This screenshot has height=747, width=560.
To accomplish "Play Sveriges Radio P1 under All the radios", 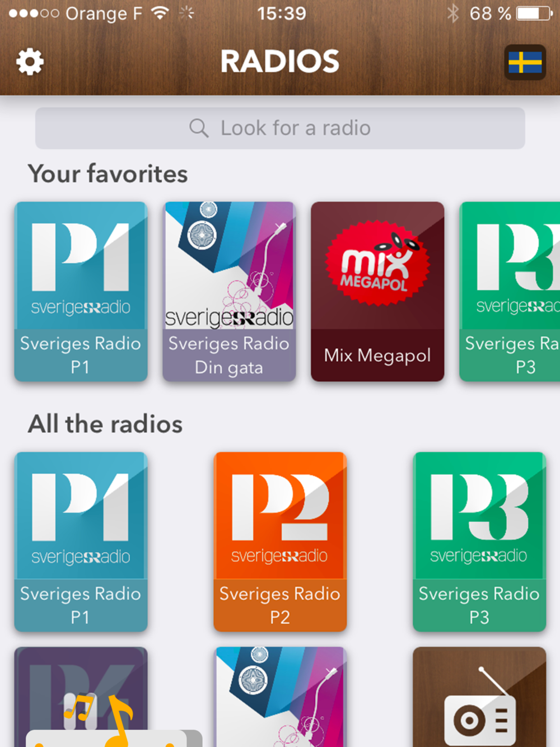I will pyautogui.click(x=81, y=541).
